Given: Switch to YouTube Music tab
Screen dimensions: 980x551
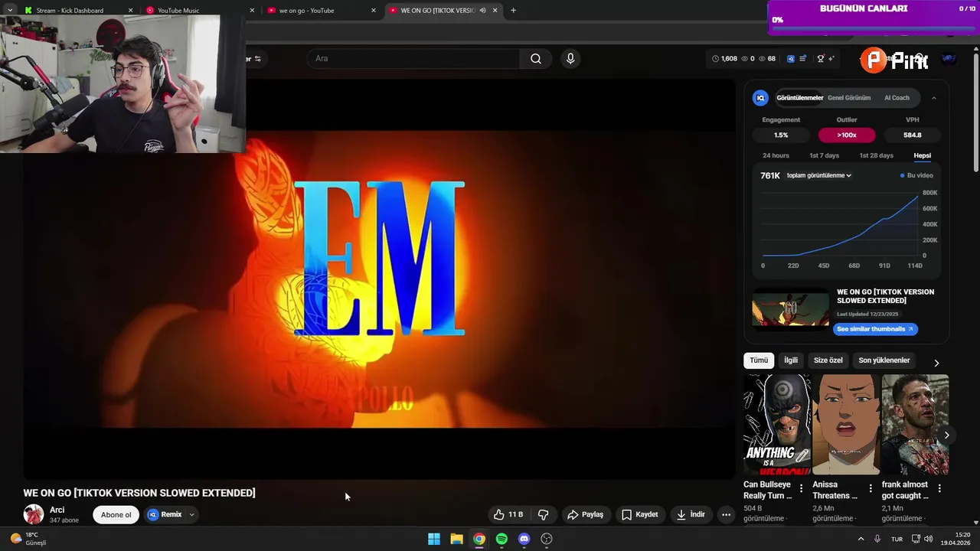Looking at the screenshot, I should point(201,11).
